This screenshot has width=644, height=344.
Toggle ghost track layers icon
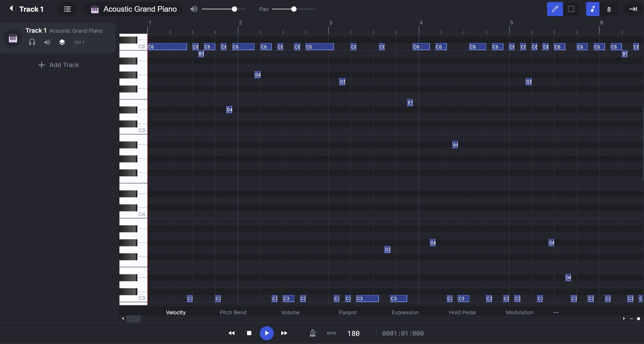point(62,42)
